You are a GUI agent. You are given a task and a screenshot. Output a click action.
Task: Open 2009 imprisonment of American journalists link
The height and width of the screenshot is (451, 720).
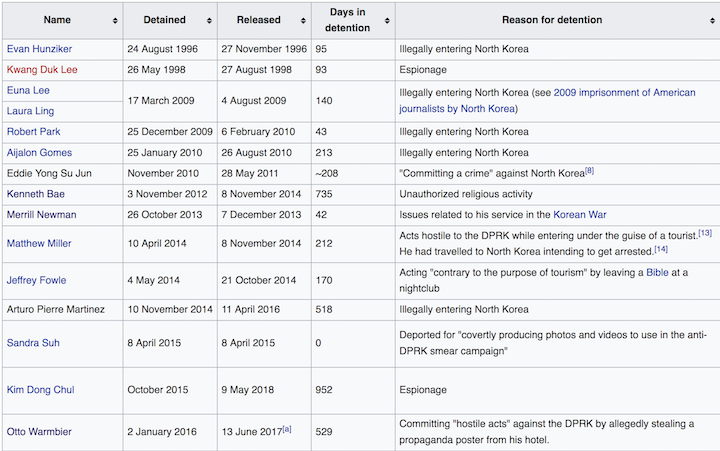pyautogui.click(x=613, y=94)
